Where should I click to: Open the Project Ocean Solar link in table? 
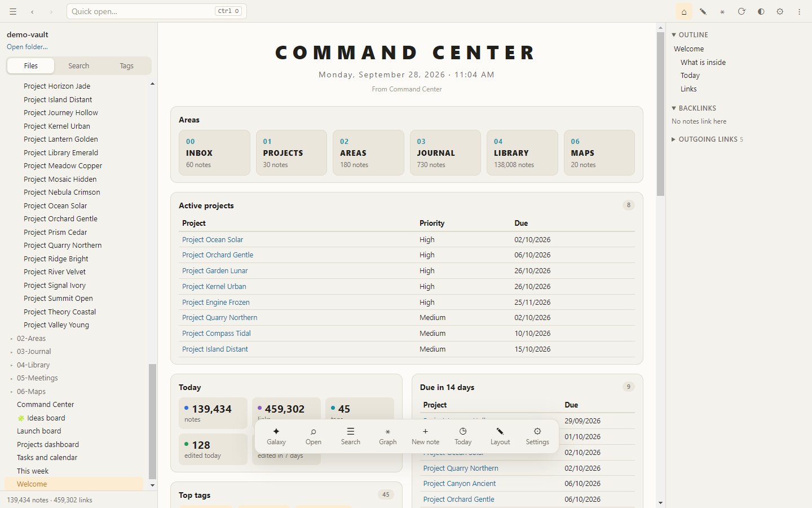click(213, 239)
